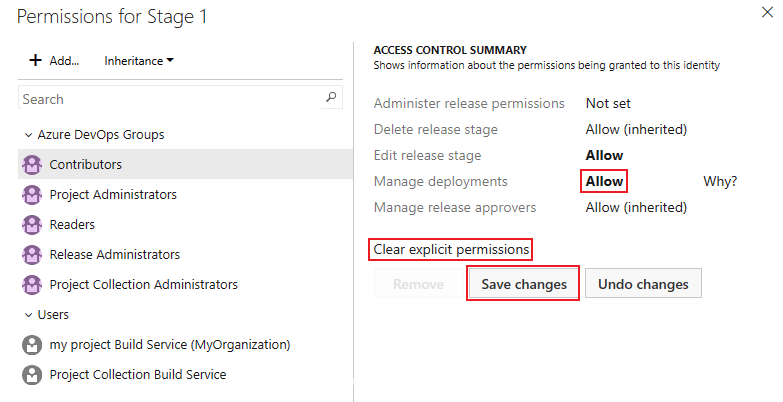Click the Add button with plus icon
The width and height of the screenshot is (783, 402).
54,61
